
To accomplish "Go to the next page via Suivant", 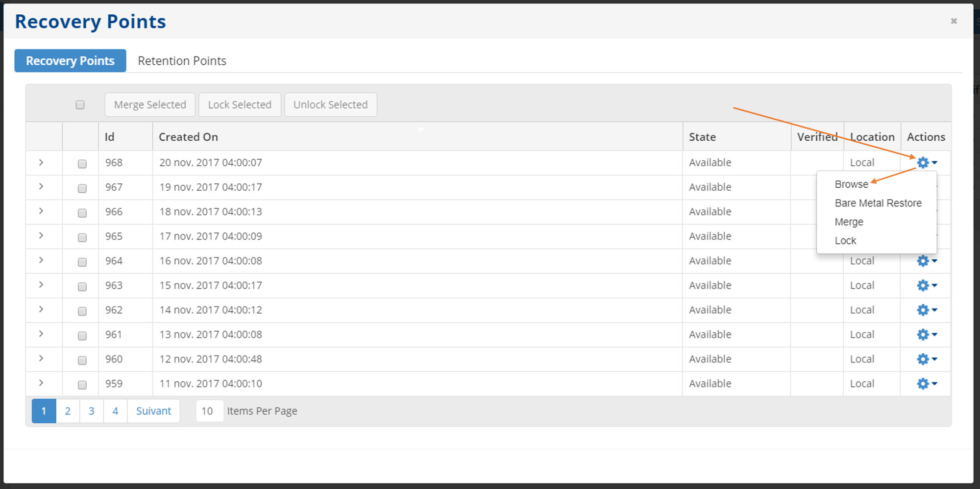I will pos(153,411).
